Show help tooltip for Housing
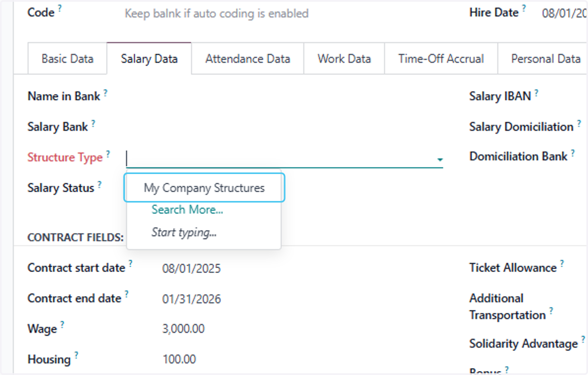 tap(76, 355)
